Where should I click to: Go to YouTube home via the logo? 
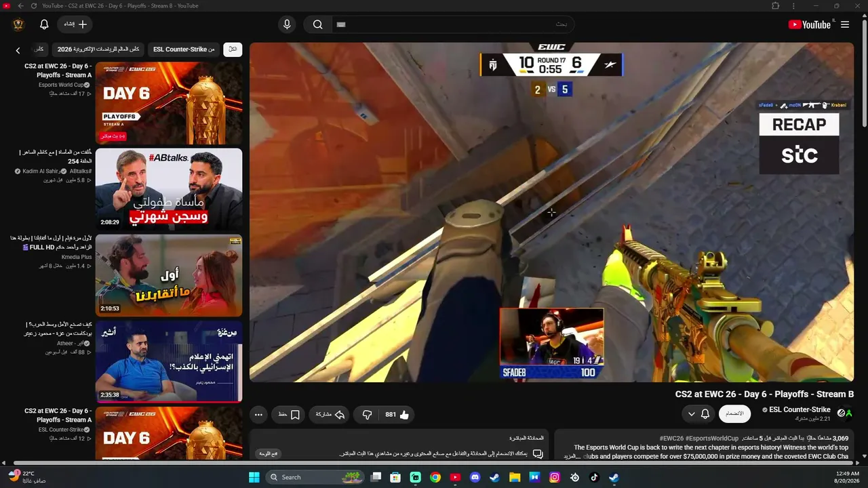(x=810, y=24)
